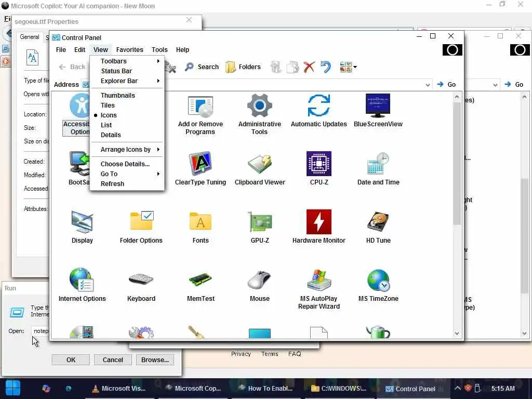Viewport: 532px width, 399px height.
Task: Open Date and Time applet
Action: click(378, 169)
